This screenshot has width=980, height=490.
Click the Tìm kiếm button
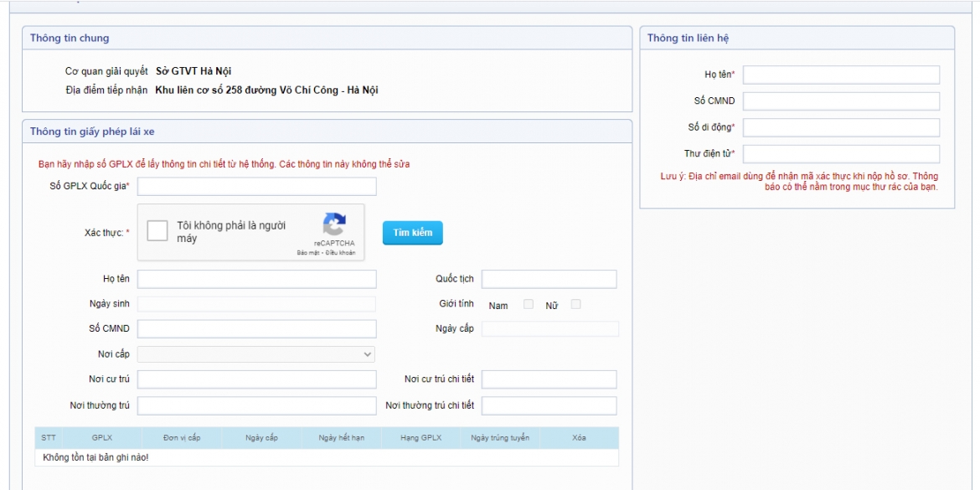click(x=412, y=233)
